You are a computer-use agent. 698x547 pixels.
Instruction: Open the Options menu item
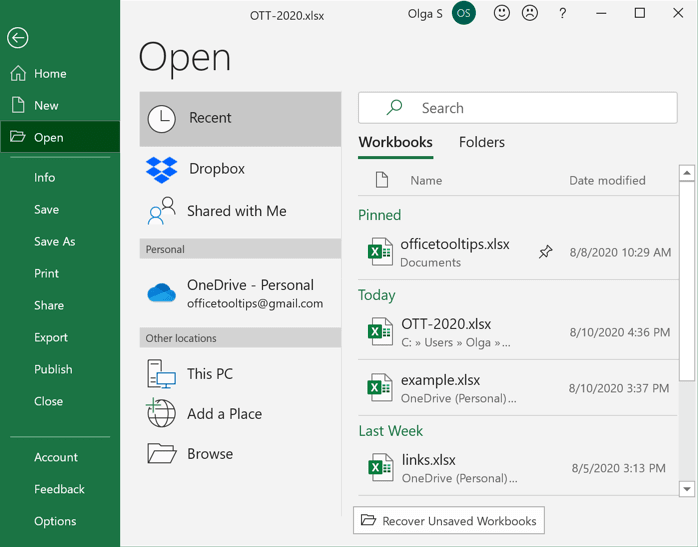[55, 521]
